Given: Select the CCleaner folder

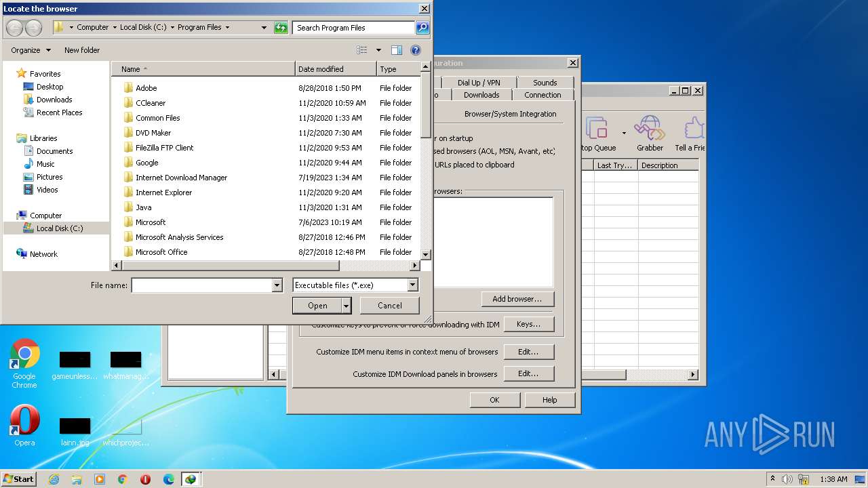Looking at the screenshot, I should coord(151,103).
